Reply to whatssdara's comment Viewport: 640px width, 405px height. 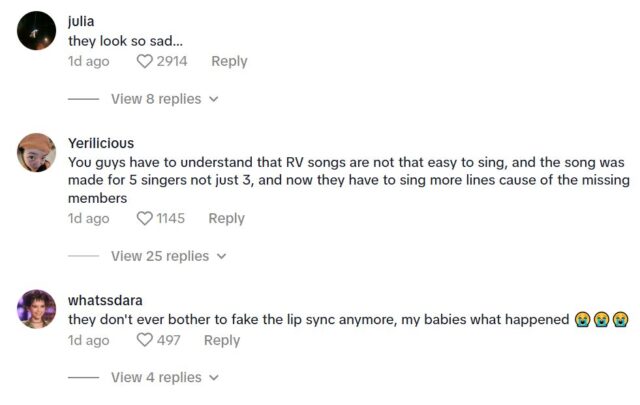[x=222, y=341]
